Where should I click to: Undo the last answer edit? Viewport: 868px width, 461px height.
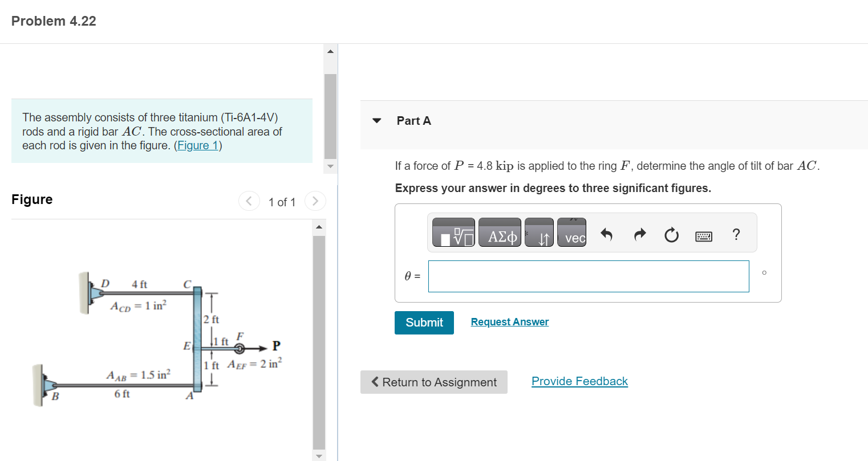coord(606,232)
